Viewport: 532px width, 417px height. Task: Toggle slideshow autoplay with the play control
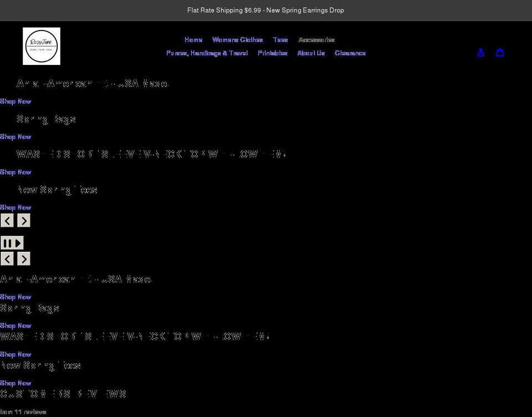click(x=17, y=242)
